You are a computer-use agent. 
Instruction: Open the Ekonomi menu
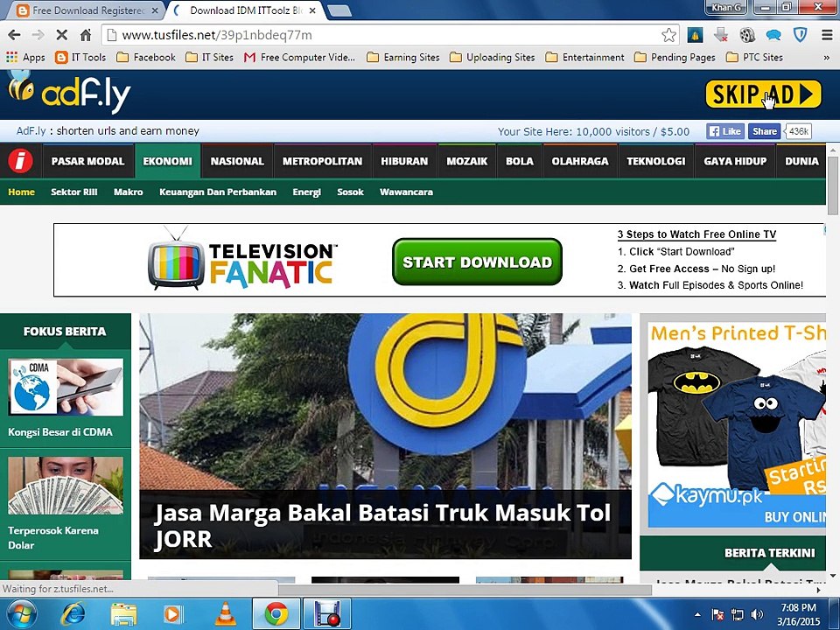(168, 161)
